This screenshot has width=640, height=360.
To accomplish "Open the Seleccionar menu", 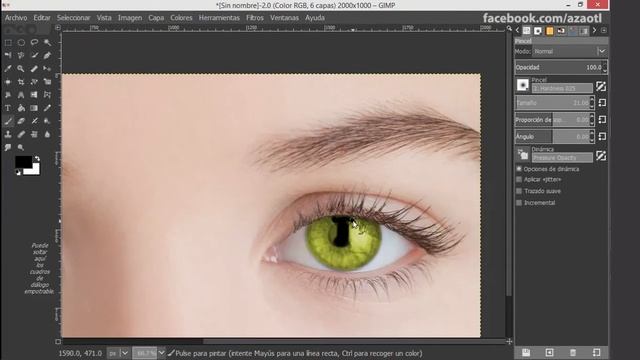I will click(73, 18).
